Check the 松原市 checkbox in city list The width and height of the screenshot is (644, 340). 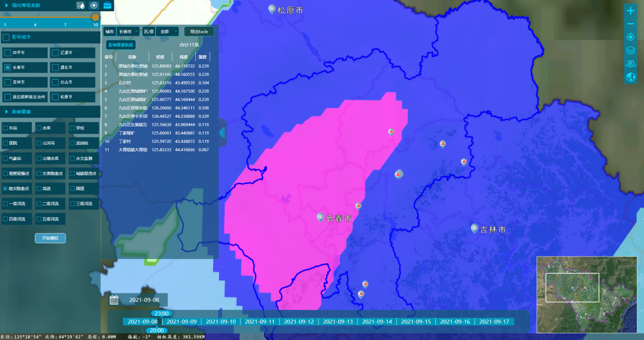pyautogui.click(x=56, y=97)
